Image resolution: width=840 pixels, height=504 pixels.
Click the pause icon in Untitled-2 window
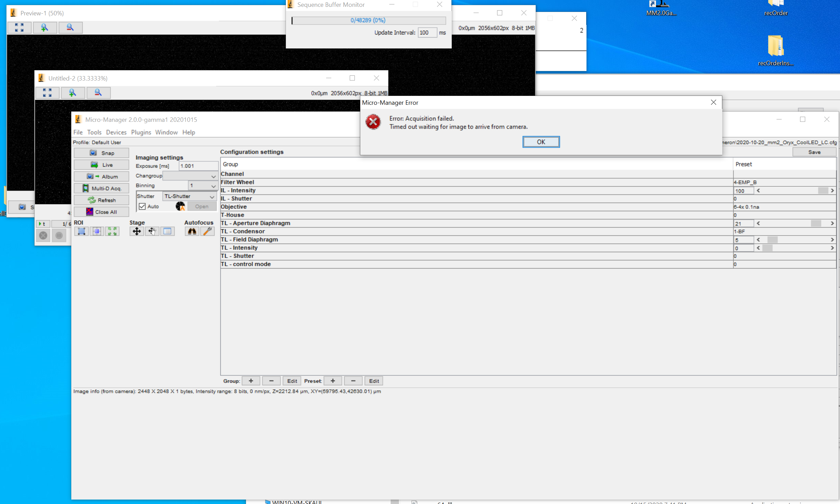[59, 235]
